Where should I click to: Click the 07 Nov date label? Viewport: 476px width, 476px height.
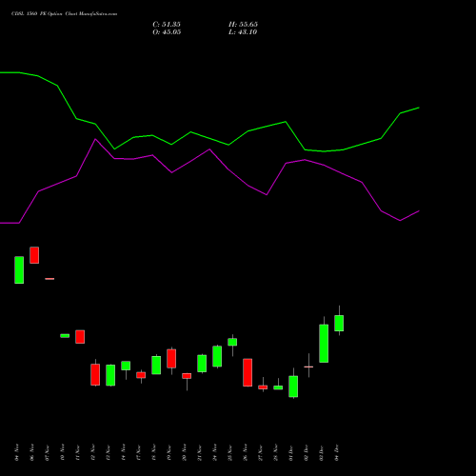point(48,452)
